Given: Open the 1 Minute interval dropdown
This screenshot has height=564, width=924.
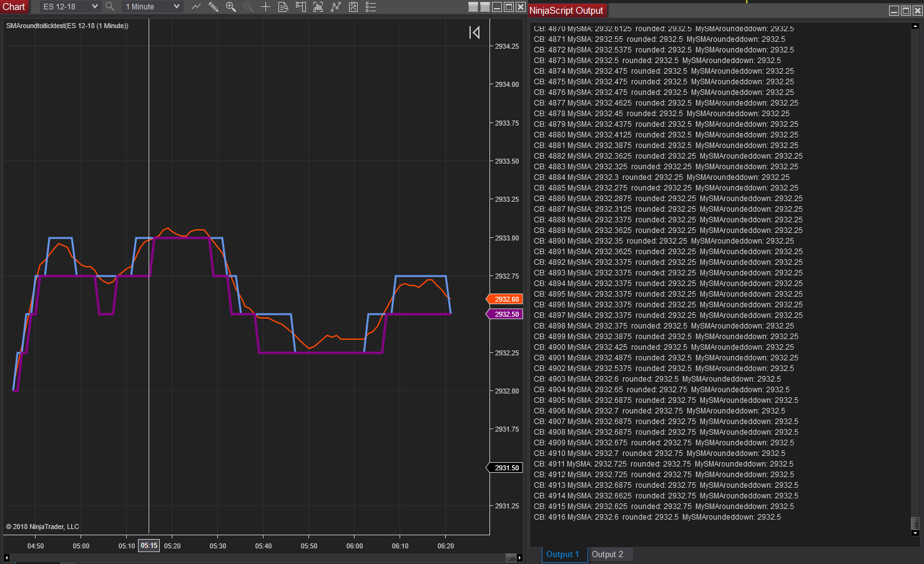Looking at the screenshot, I should (152, 7).
